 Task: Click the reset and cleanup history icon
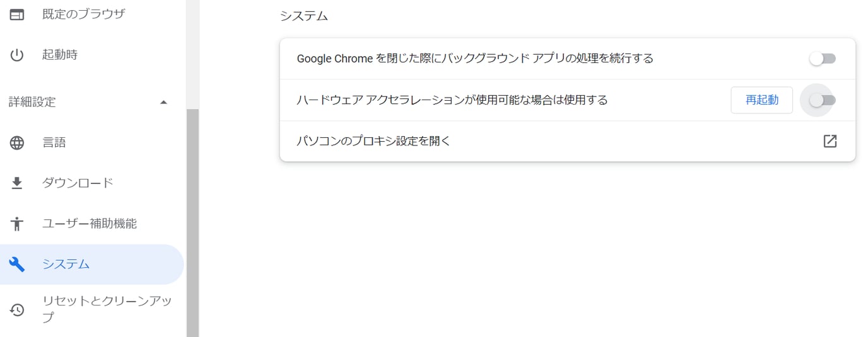[x=17, y=309]
